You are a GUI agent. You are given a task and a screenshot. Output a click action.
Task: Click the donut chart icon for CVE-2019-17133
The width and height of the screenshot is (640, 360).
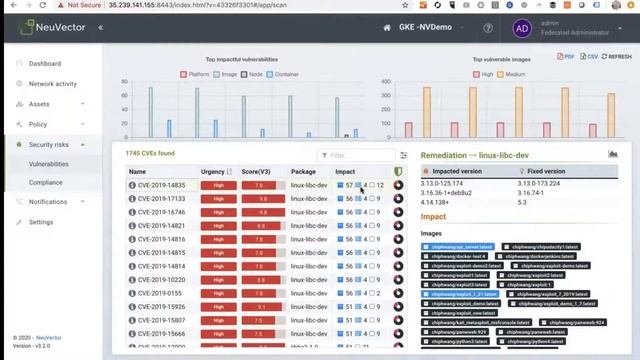pyautogui.click(x=398, y=199)
